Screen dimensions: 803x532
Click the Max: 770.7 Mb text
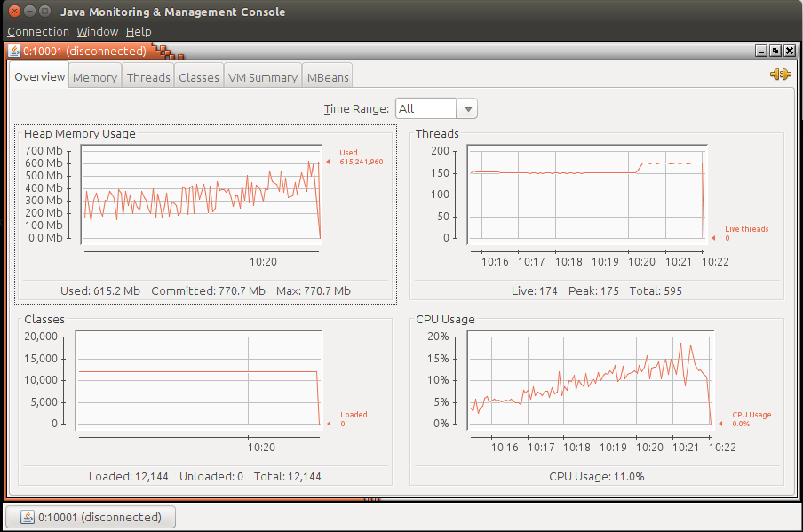tap(314, 290)
